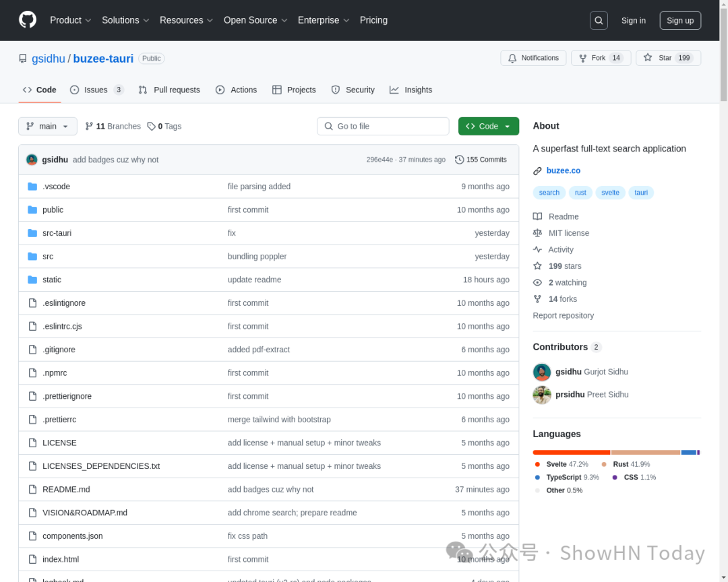The width and height of the screenshot is (728, 582).
Task: Click the Sign in link
Action: pyautogui.click(x=633, y=20)
